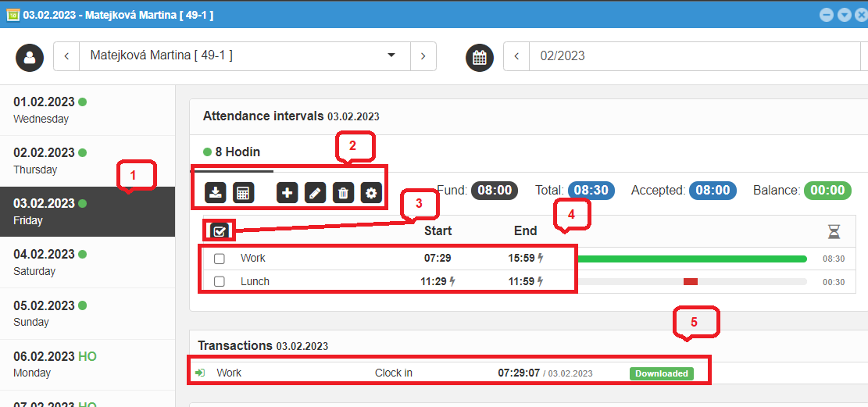Check the Lunch interval checkbox

pos(220,281)
